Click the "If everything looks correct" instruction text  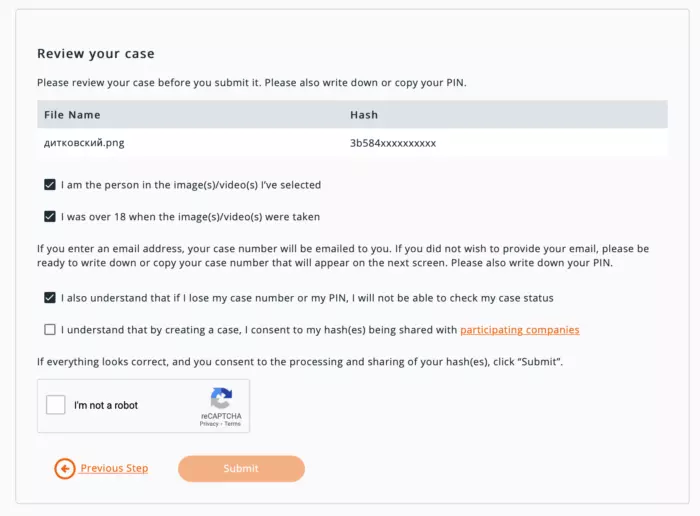click(300, 360)
